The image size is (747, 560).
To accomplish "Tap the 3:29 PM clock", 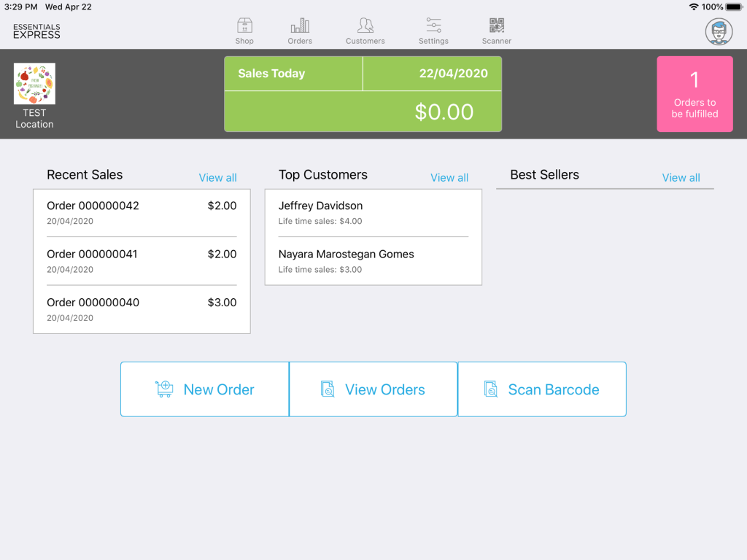I will tap(20, 7).
